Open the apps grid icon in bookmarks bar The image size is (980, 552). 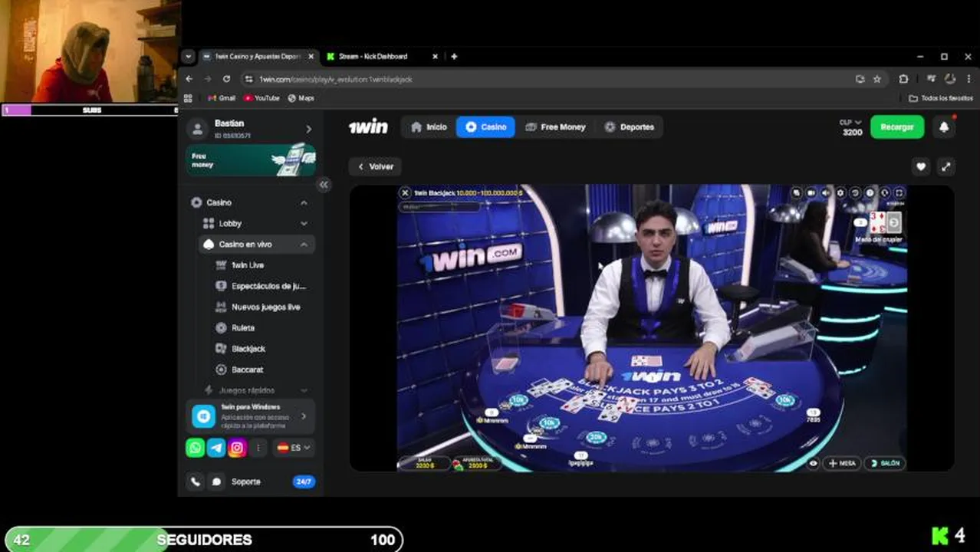(x=188, y=98)
